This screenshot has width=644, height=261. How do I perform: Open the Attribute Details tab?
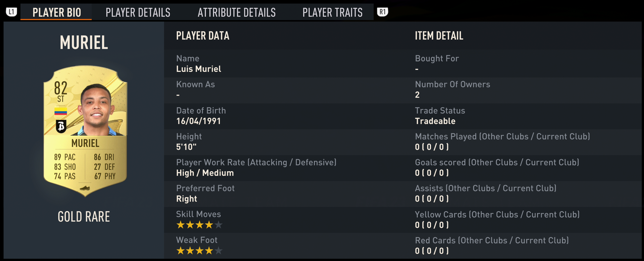click(x=236, y=13)
